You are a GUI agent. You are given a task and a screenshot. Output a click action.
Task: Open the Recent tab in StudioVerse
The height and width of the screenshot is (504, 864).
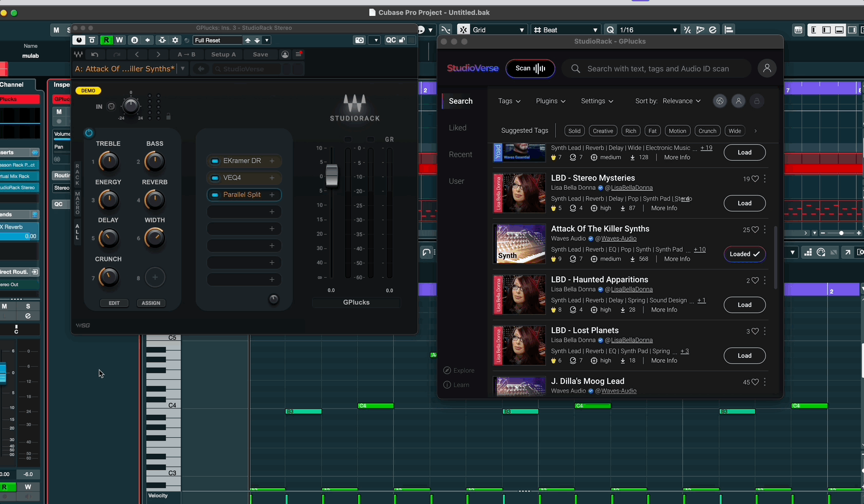pos(460,154)
